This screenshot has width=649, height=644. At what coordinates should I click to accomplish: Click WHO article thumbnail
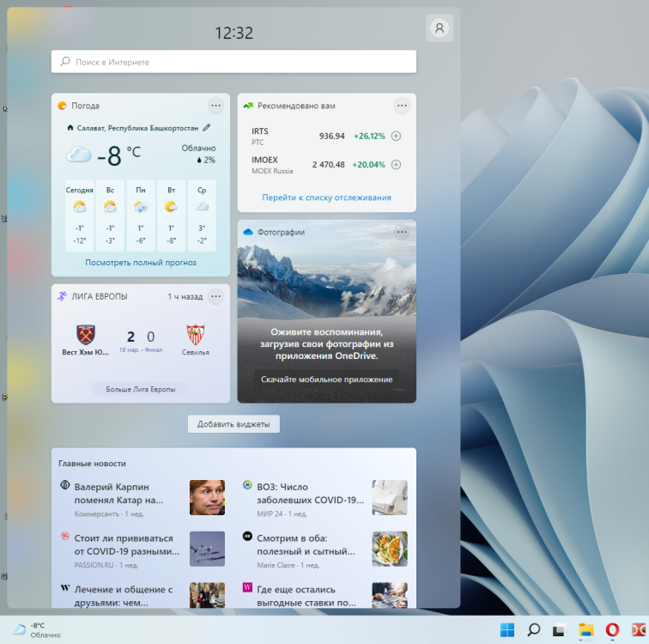tap(390, 497)
